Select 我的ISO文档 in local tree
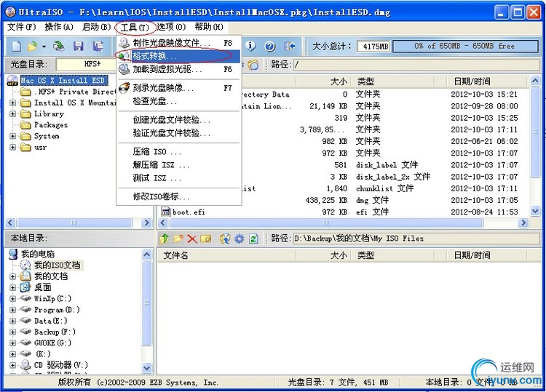This screenshot has width=546, height=392. [57, 265]
